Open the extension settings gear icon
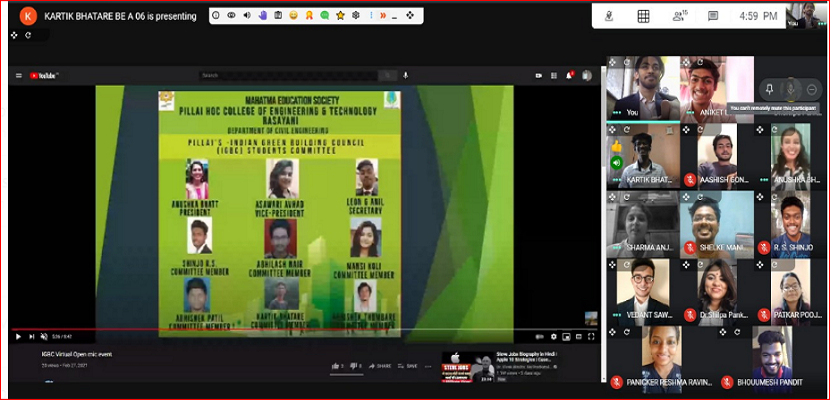Screen dimensions: 830x400 coord(356,16)
